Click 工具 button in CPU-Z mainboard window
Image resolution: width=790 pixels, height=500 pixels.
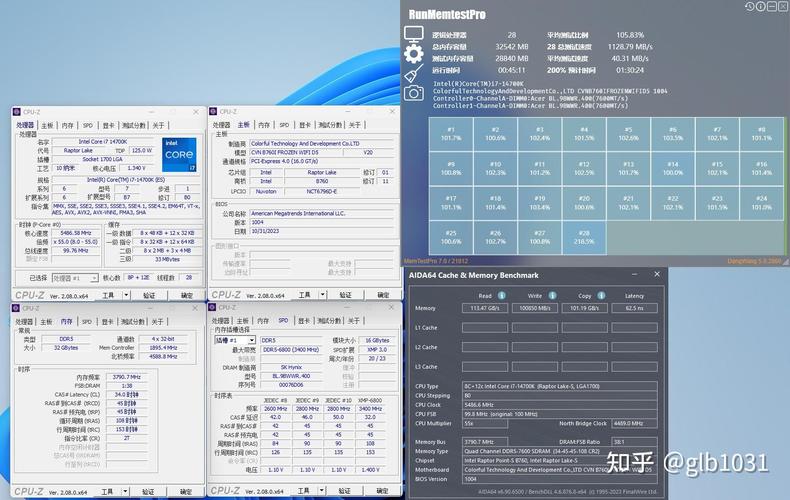(304, 295)
